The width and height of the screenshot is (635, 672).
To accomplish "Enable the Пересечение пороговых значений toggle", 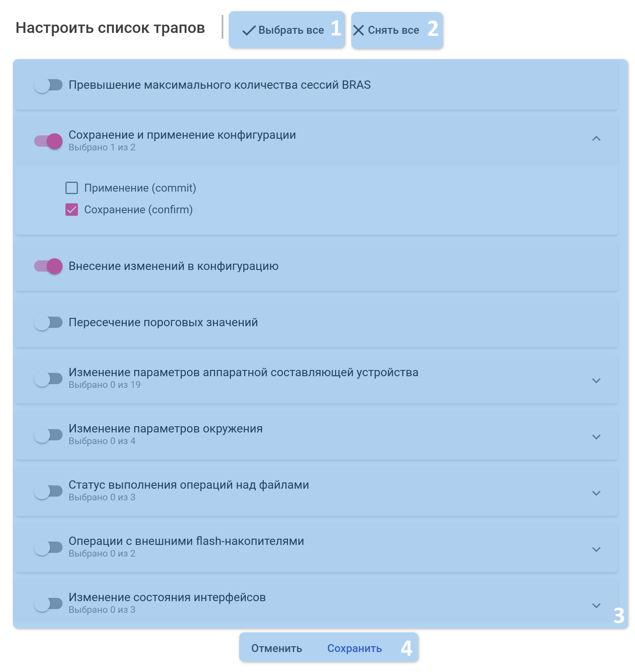I will tap(48, 322).
